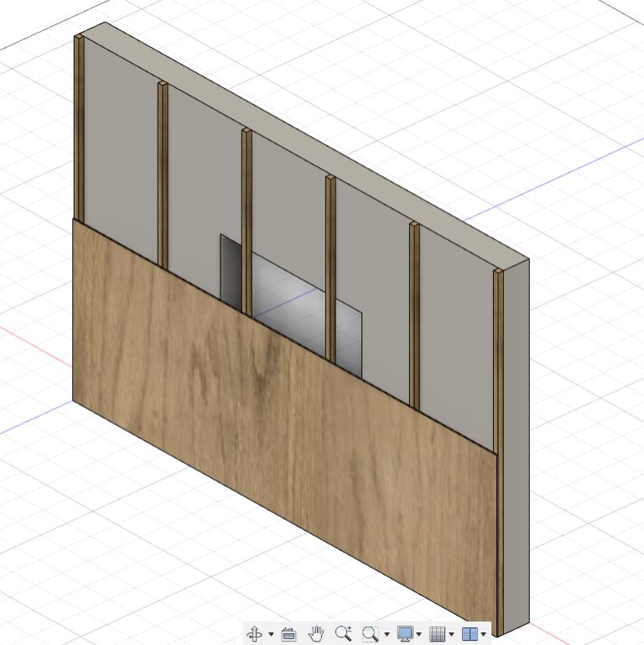The width and height of the screenshot is (644, 645).
Task: Click the Look At icon
Action: tap(288, 634)
